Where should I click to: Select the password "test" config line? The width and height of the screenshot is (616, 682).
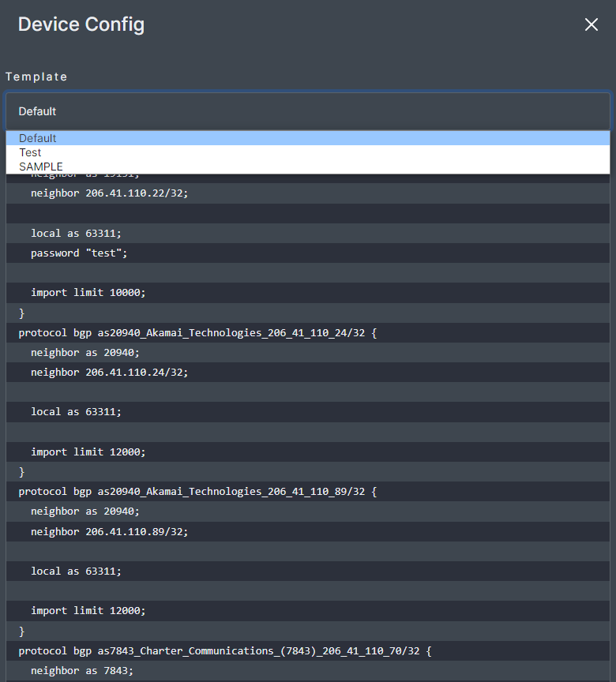[x=79, y=253]
